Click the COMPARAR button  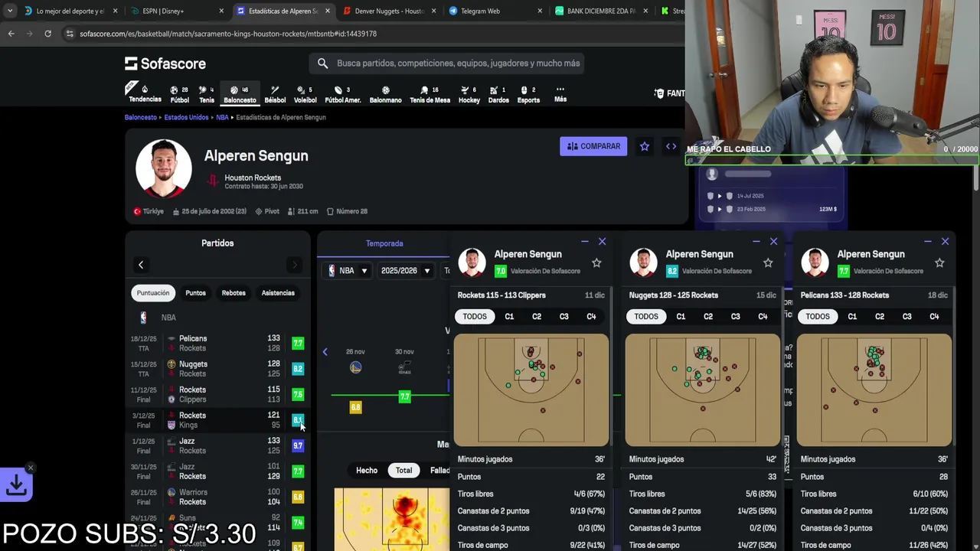point(593,146)
